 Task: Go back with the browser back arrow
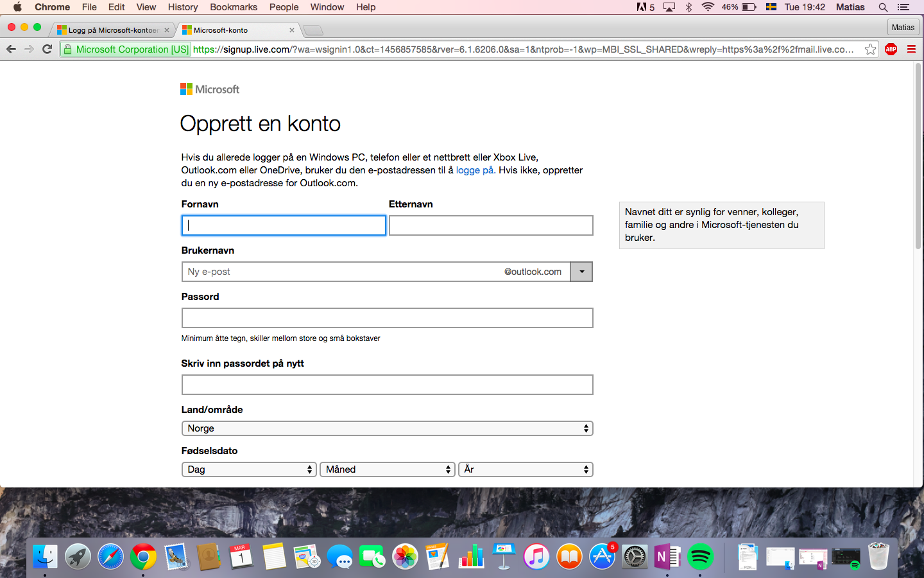11,49
